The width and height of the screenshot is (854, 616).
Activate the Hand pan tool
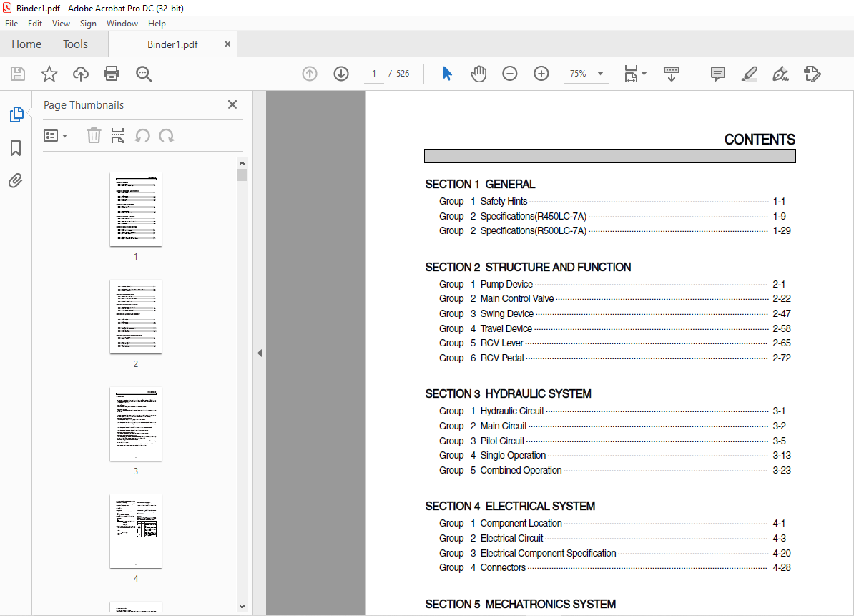click(x=478, y=74)
